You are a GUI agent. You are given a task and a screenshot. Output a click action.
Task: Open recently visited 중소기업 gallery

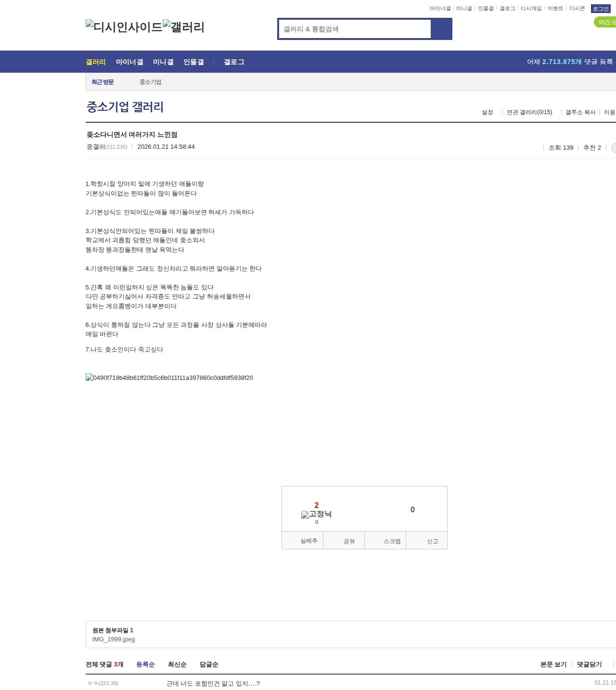point(151,82)
